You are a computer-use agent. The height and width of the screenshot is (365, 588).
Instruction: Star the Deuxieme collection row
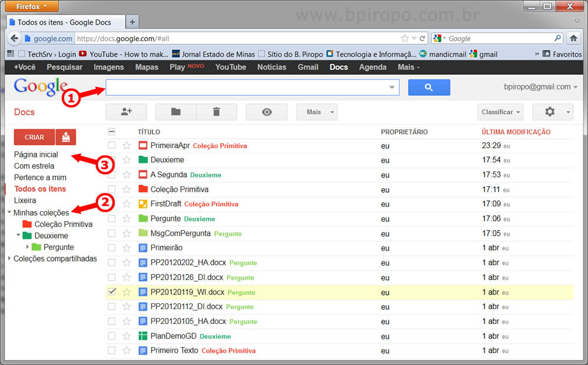pos(127,160)
